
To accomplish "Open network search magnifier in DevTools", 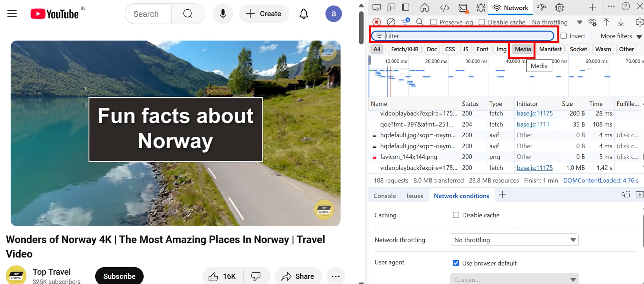I will point(420,22).
